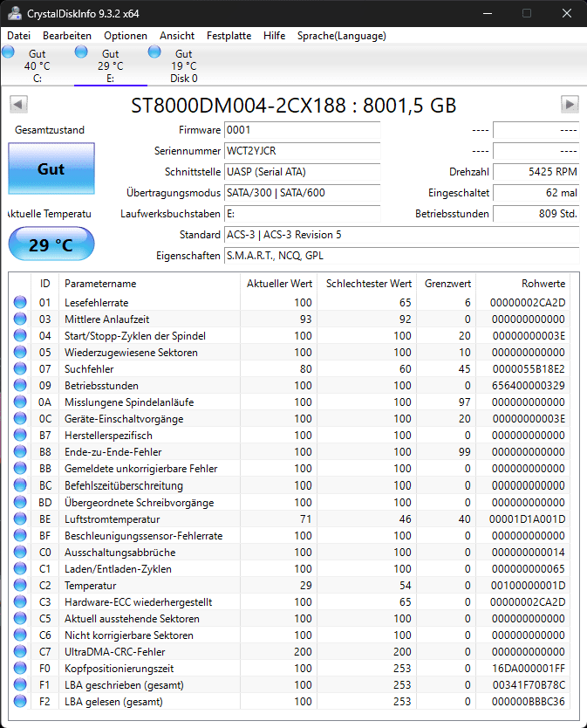
Task: Select drive C: tab at 40 °C
Action: point(38,65)
